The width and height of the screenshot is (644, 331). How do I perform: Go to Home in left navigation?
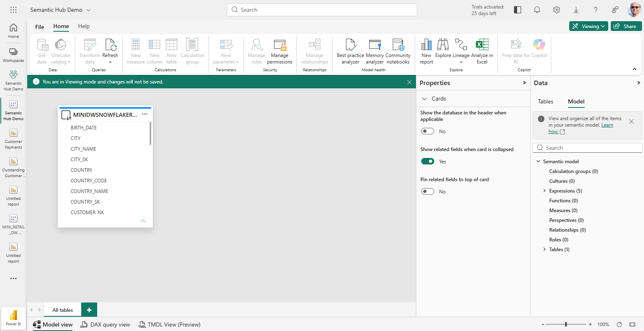13,31
